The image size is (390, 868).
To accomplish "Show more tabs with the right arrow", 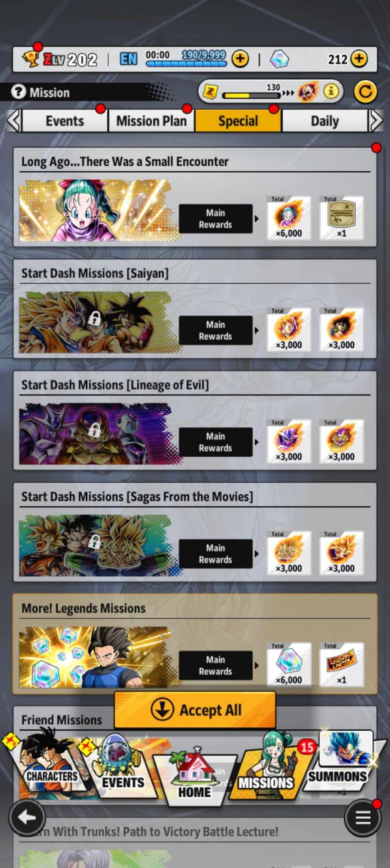I will point(376,121).
